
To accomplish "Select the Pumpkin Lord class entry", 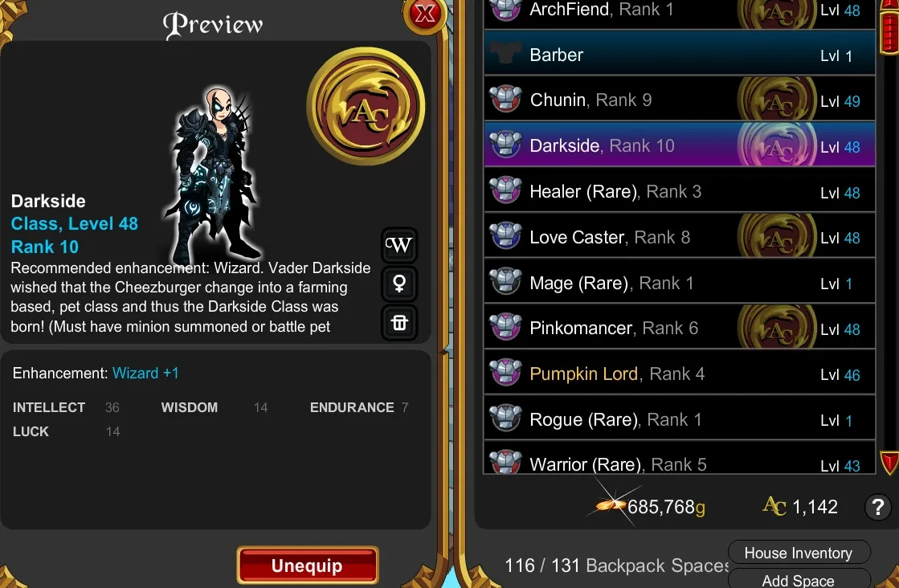I will 680,374.
